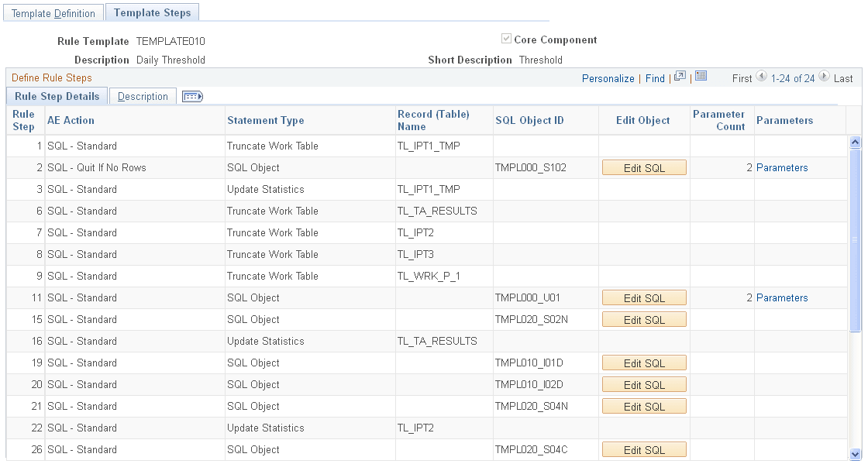The height and width of the screenshot is (464, 868).
Task: Open Parameters link for step 2
Action: (782, 167)
